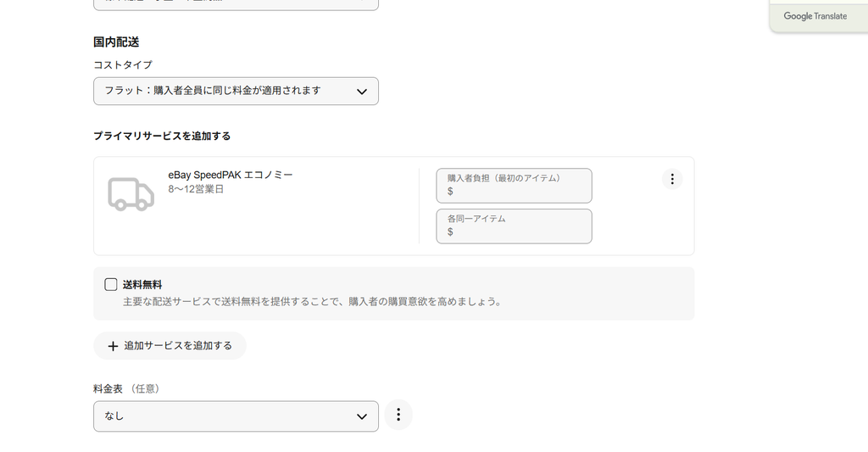Expand the 料金表 rate table dropdown
This screenshot has height=452, width=868.
tap(236, 416)
